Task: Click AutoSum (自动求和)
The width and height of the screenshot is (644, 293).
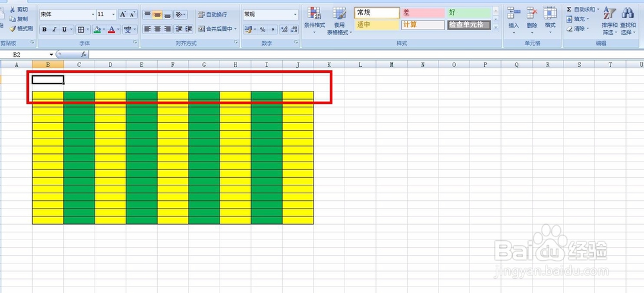Action: coord(582,10)
